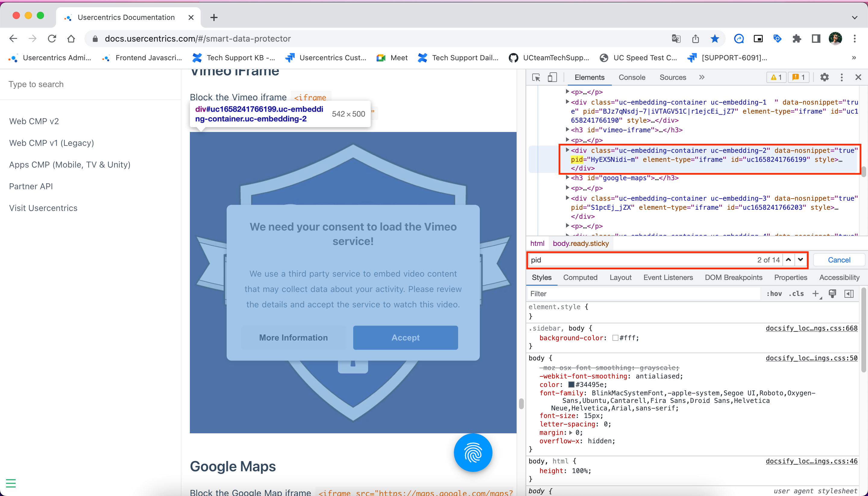The height and width of the screenshot is (496, 868).
Task: Jump to previous search result
Action: (x=788, y=260)
